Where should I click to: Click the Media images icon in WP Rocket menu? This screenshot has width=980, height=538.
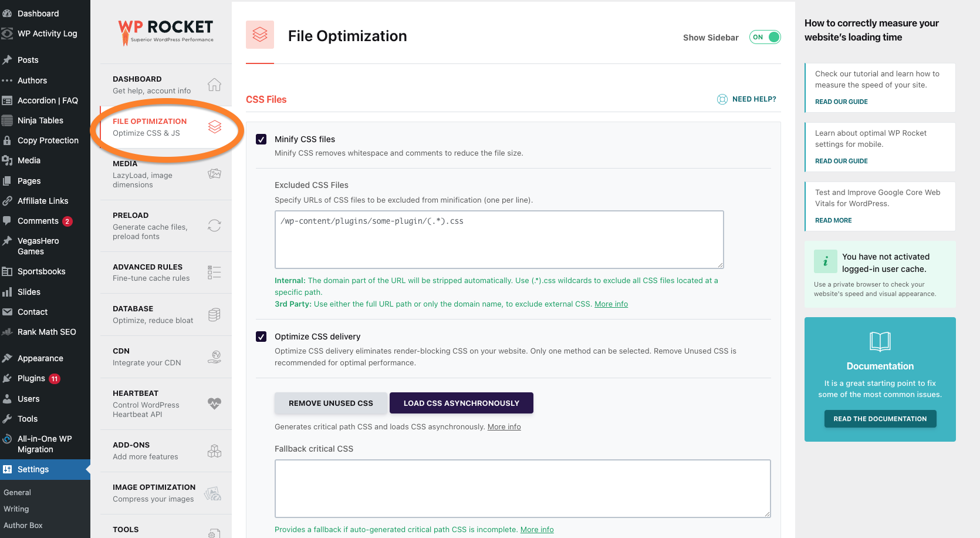[x=215, y=174]
